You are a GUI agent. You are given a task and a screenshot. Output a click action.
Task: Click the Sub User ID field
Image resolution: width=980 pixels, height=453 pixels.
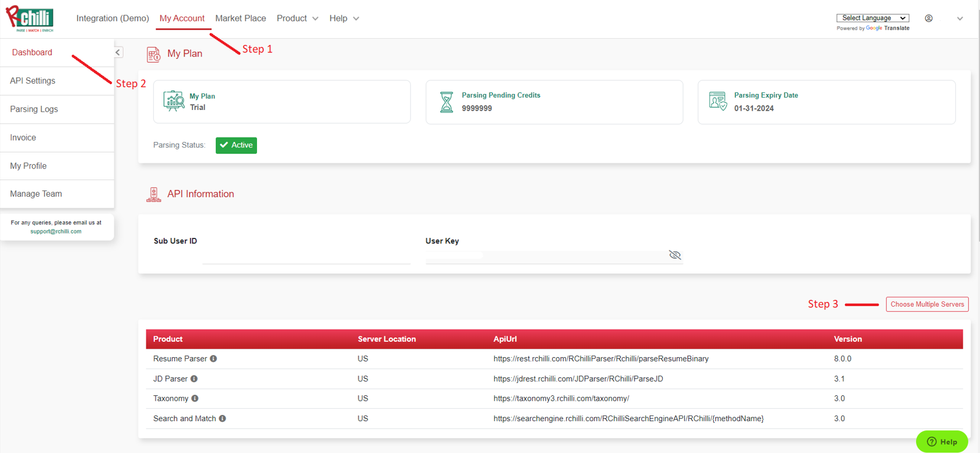pyautogui.click(x=306, y=254)
